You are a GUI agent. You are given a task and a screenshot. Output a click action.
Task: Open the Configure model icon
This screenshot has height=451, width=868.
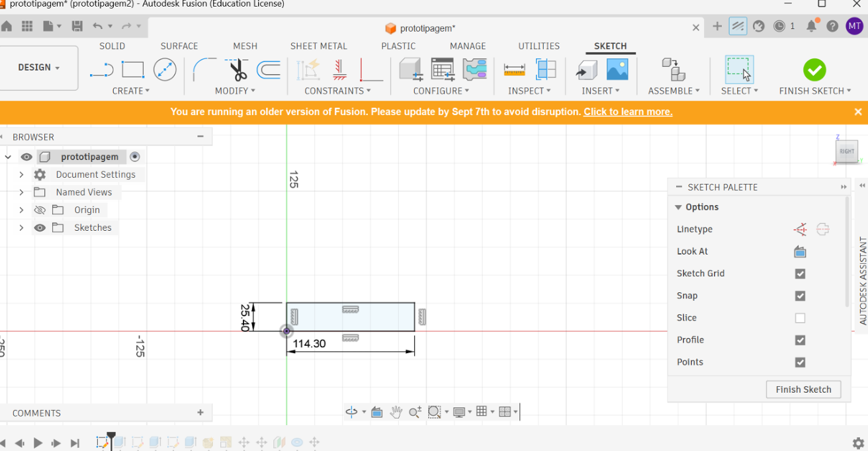pyautogui.click(x=411, y=69)
